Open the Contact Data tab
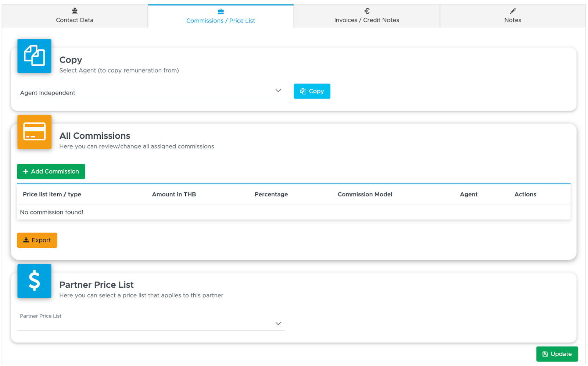Image resolution: width=588 pixels, height=366 pixels. click(75, 16)
